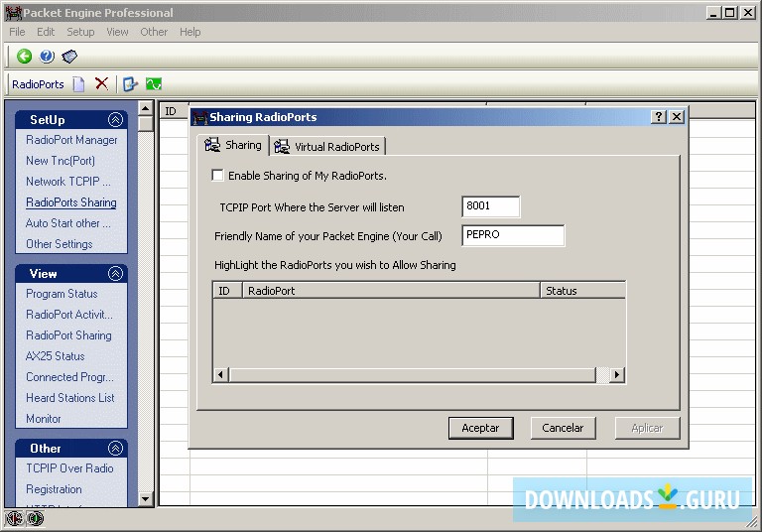Open Connected Programs view link
The width and height of the screenshot is (762, 532).
[x=69, y=377]
